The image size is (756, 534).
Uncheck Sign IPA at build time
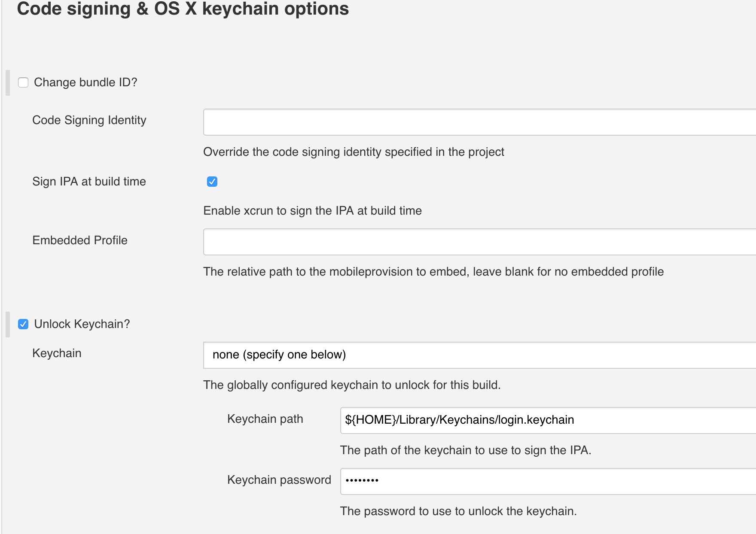tap(212, 182)
